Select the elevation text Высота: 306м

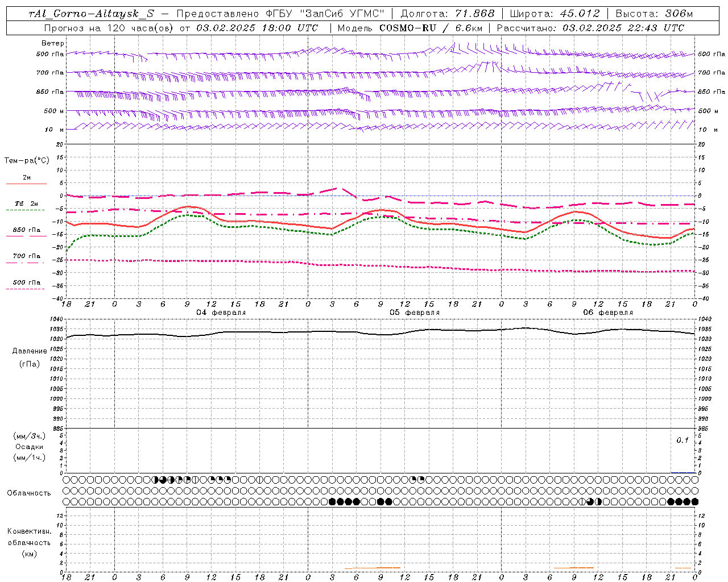pos(655,14)
